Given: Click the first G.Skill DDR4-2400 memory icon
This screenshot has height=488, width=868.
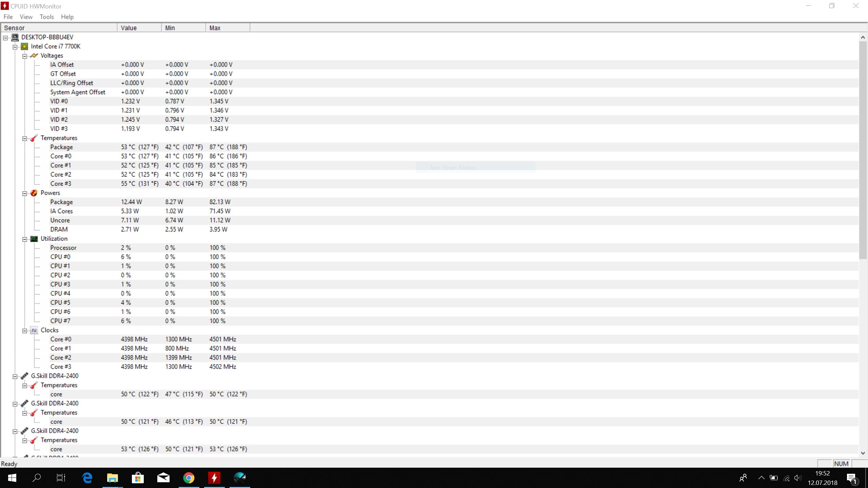Looking at the screenshot, I should 24,376.
